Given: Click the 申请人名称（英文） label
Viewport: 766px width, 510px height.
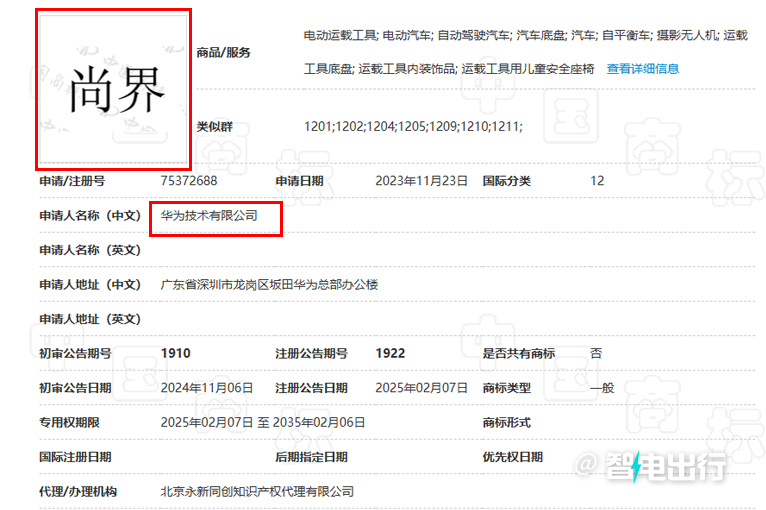Looking at the screenshot, I should click(90, 250).
